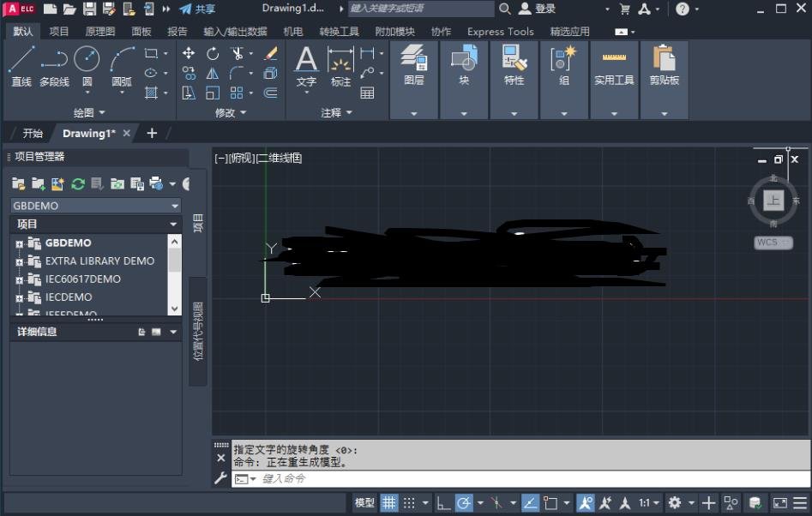Viewport: 812px width, 516px height.
Task: Select the Polyline (多段线) tool
Action: click(54, 66)
